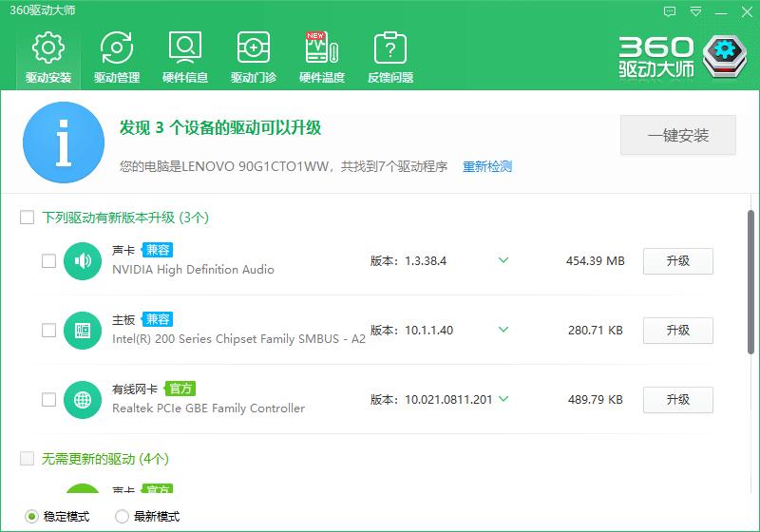Click the 重新检测 link
The width and height of the screenshot is (760, 532).
click(x=487, y=166)
